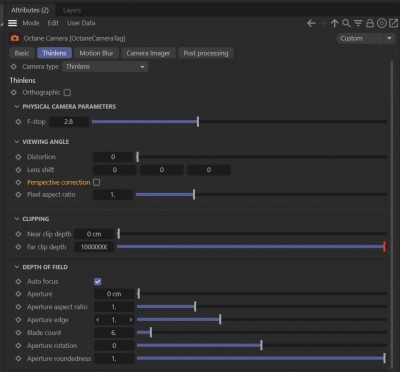
Task: Click the Blade count slider
Action: [262, 333]
